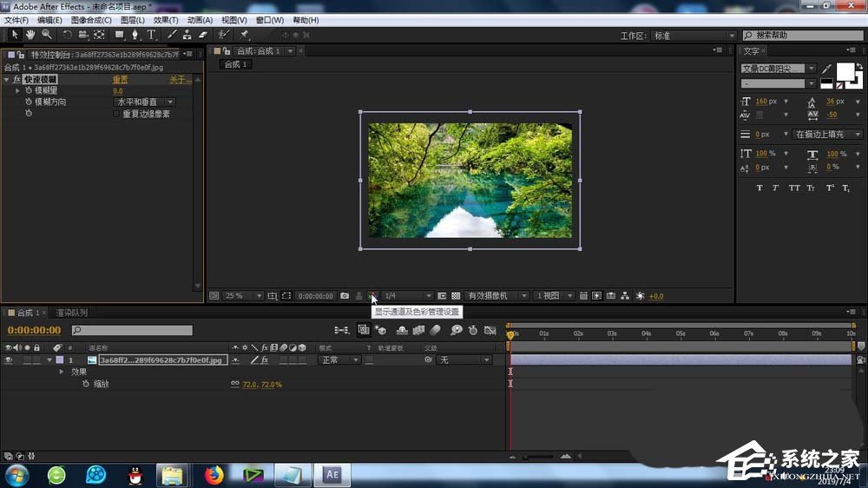Enable the repeat edge pixels checkbox

pyautogui.click(x=116, y=114)
